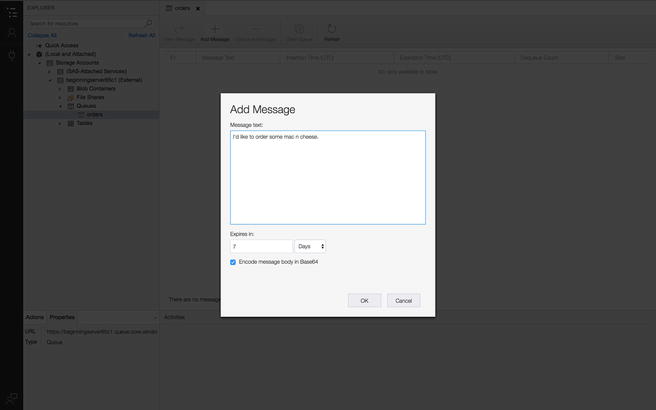Click the Expires in number field
Screen dimensions: 656x410
pyautogui.click(x=260, y=246)
